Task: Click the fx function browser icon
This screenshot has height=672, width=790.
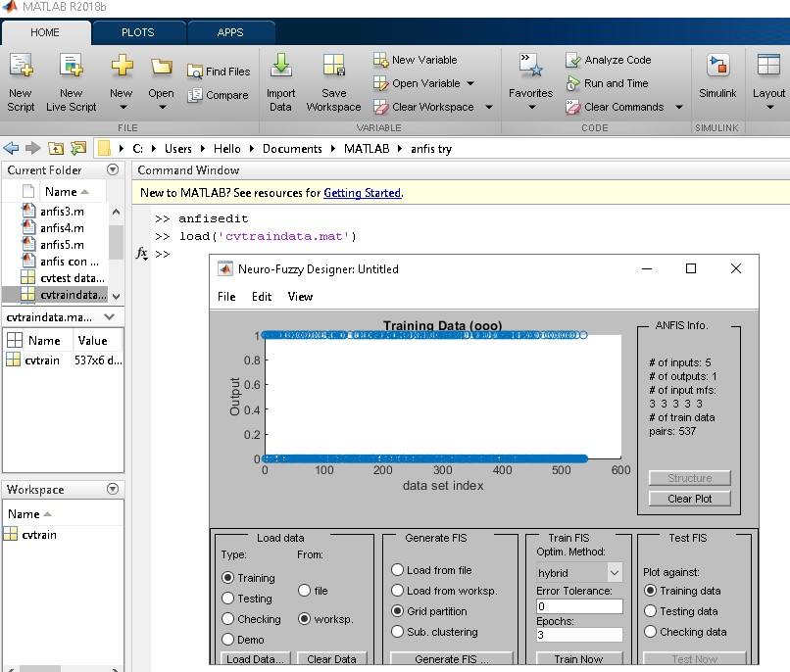Action: tap(142, 253)
